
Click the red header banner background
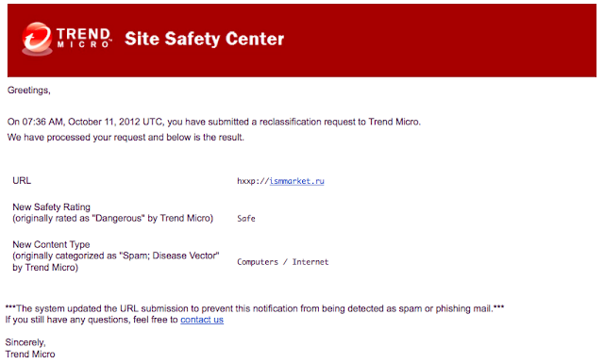coord(439,41)
